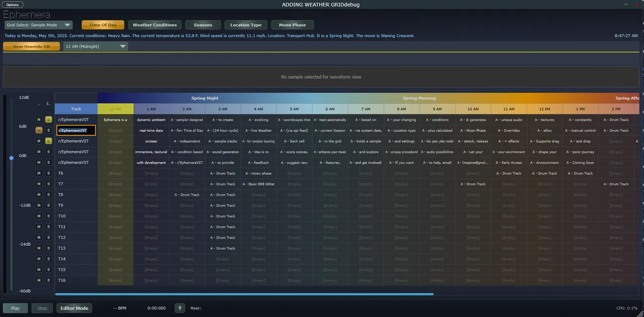Toggle Editor Mode
The image size is (644, 317).
tap(74, 308)
